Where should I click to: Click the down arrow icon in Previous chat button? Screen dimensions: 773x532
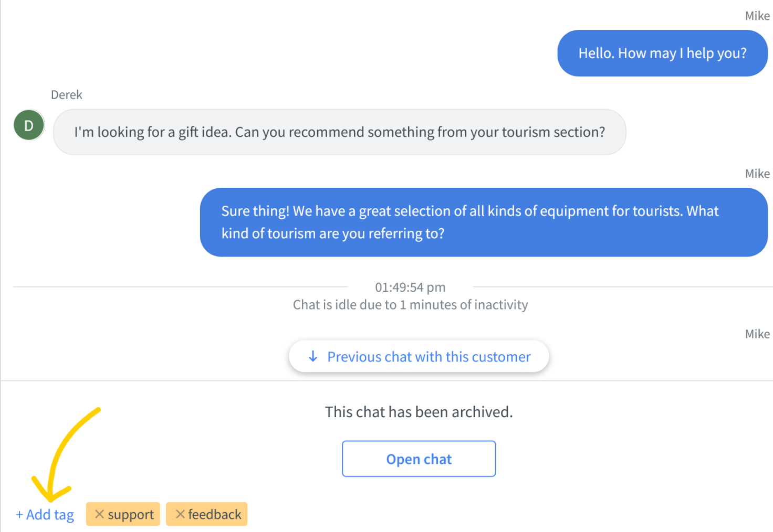click(x=313, y=357)
